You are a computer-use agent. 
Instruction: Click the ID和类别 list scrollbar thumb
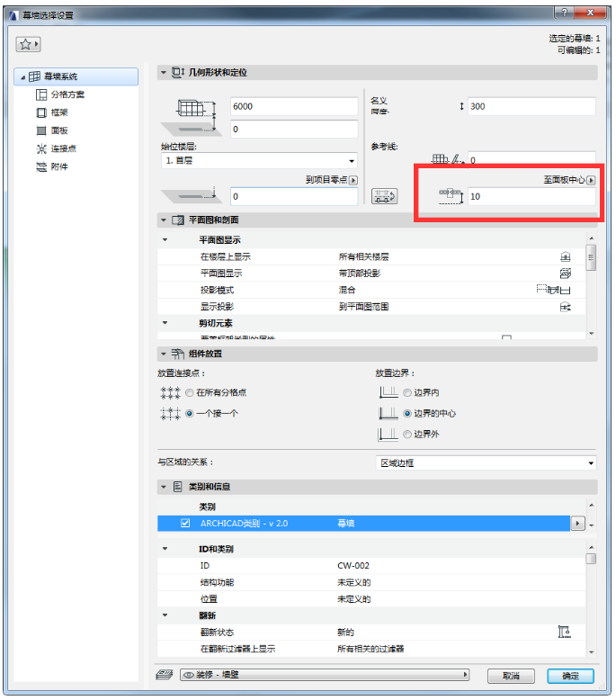tap(591, 559)
